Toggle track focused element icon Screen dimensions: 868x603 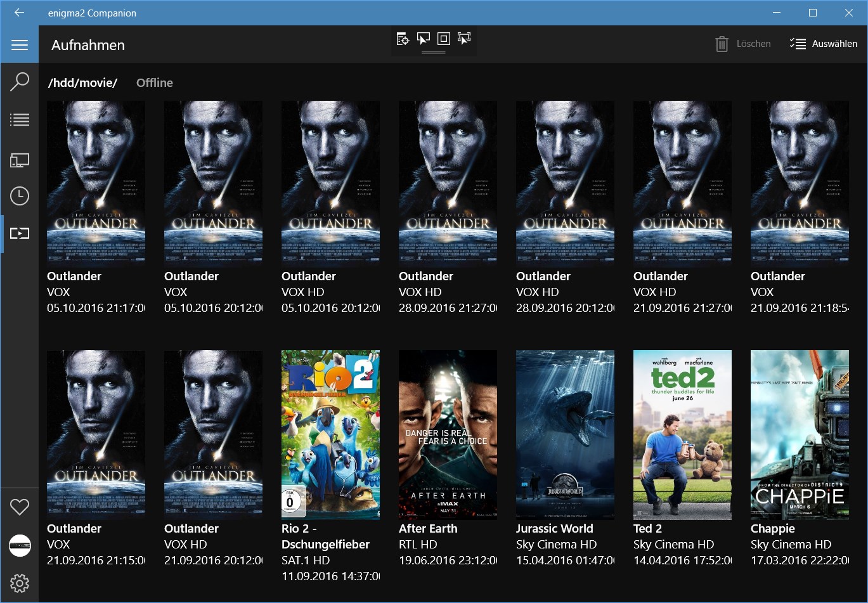point(464,39)
